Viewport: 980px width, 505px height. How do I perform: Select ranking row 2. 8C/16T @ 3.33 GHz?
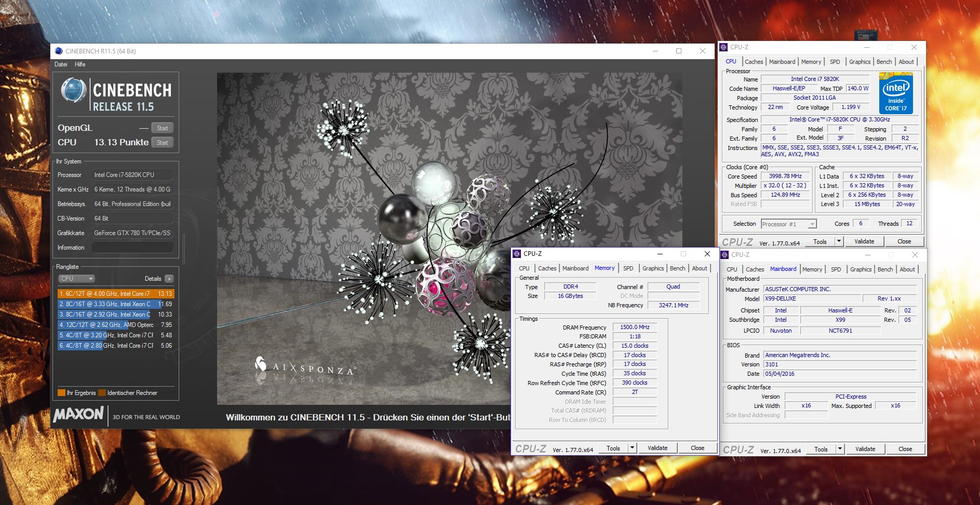(x=115, y=304)
